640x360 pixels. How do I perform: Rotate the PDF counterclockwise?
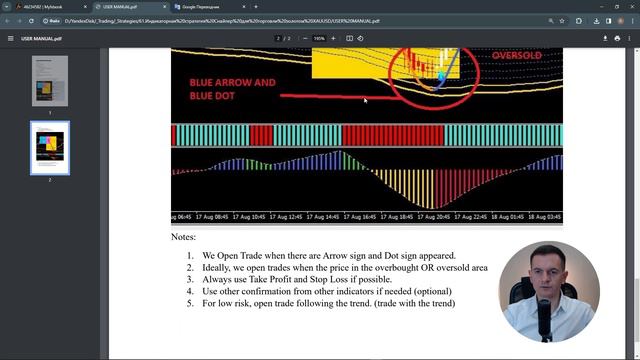(360, 38)
